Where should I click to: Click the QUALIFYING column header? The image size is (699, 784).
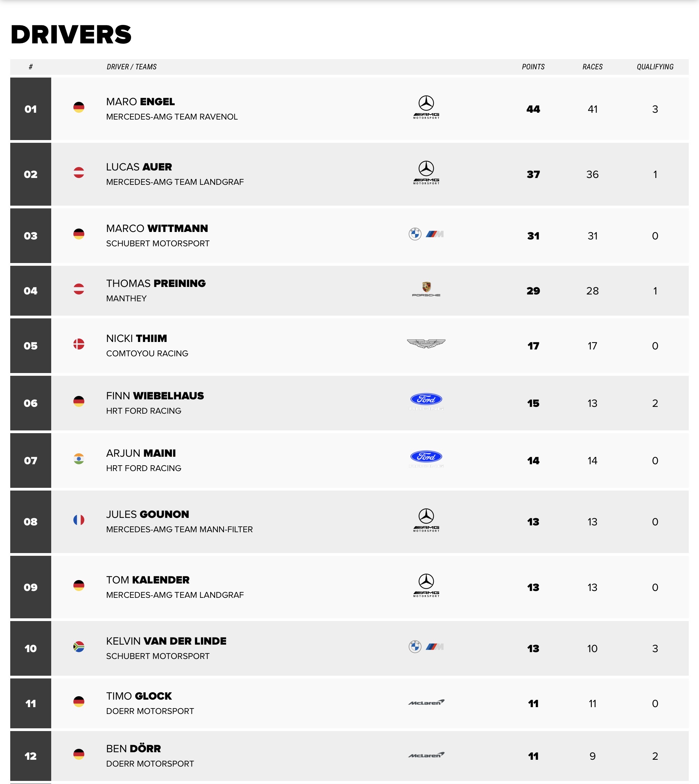655,67
